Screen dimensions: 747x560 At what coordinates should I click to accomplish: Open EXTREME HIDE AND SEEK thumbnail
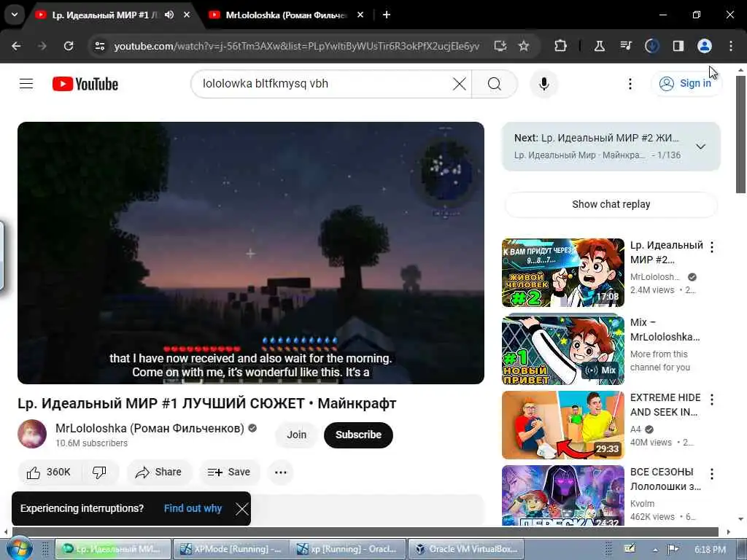(x=562, y=425)
